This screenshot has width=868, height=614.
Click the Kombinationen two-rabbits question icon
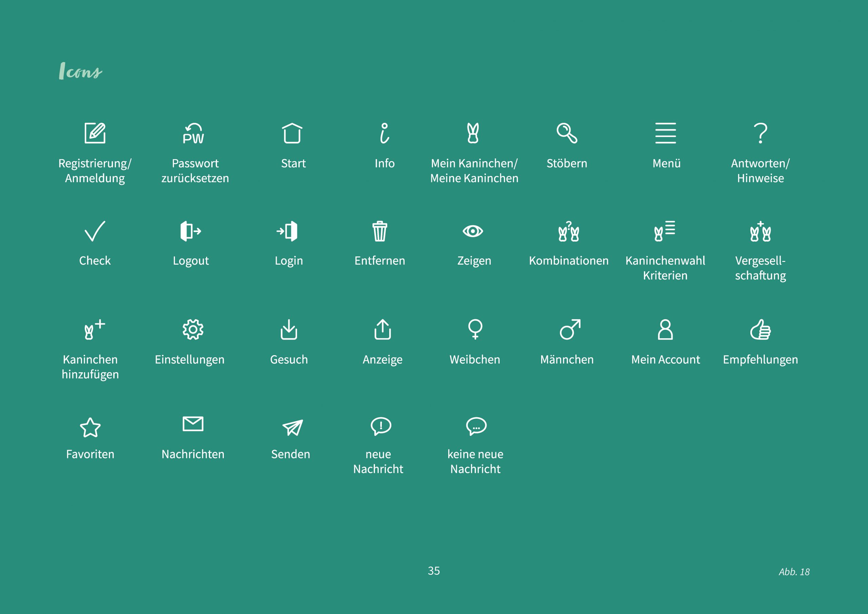(569, 232)
